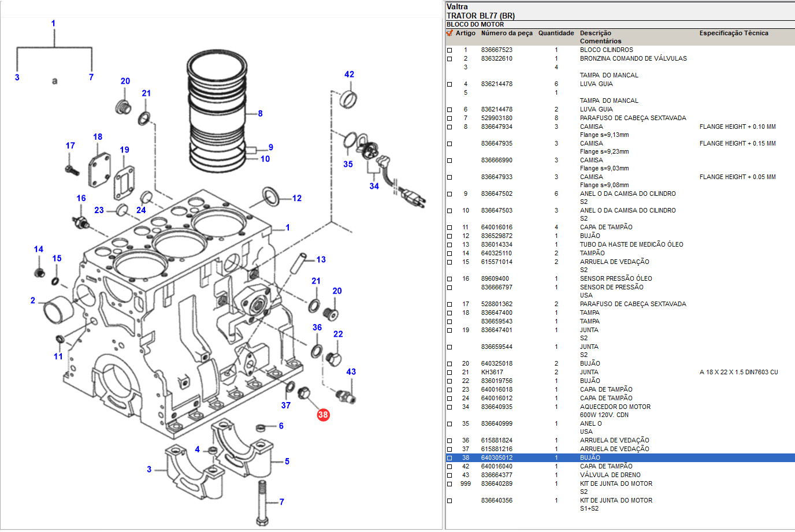
Task: Select the KIT DE JUNTA DO MOTOR 836640289 row
Action: click(x=615, y=484)
